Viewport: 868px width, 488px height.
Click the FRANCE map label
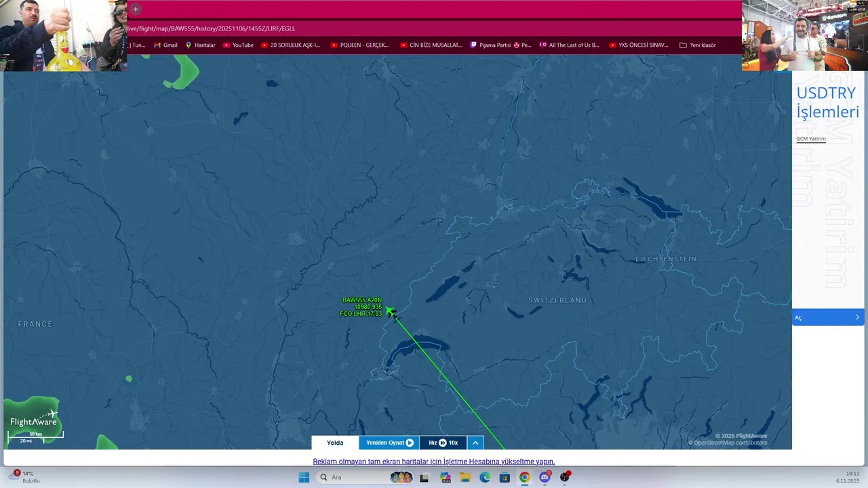pyautogui.click(x=35, y=324)
